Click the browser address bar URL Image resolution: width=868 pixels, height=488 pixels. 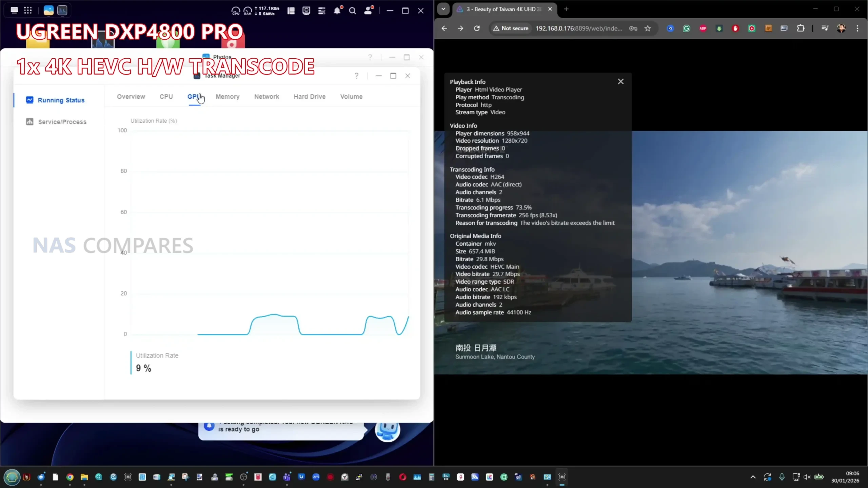(578, 28)
